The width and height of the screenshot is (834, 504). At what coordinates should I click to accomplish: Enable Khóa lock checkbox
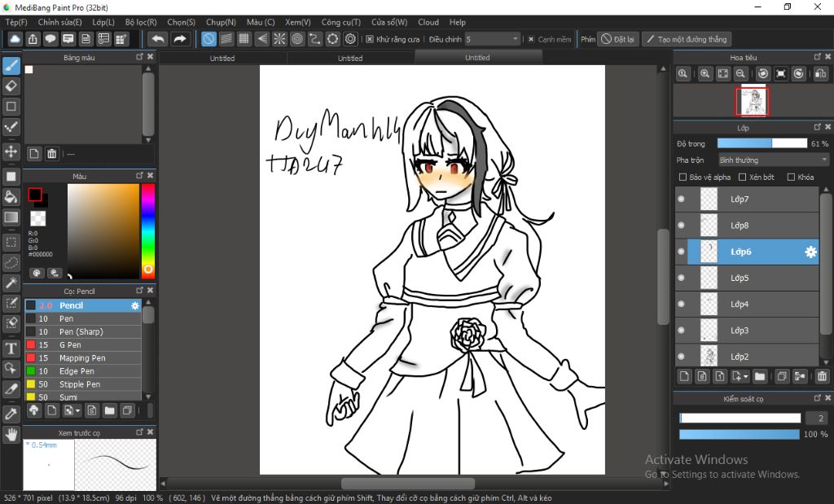(x=791, y=177)
